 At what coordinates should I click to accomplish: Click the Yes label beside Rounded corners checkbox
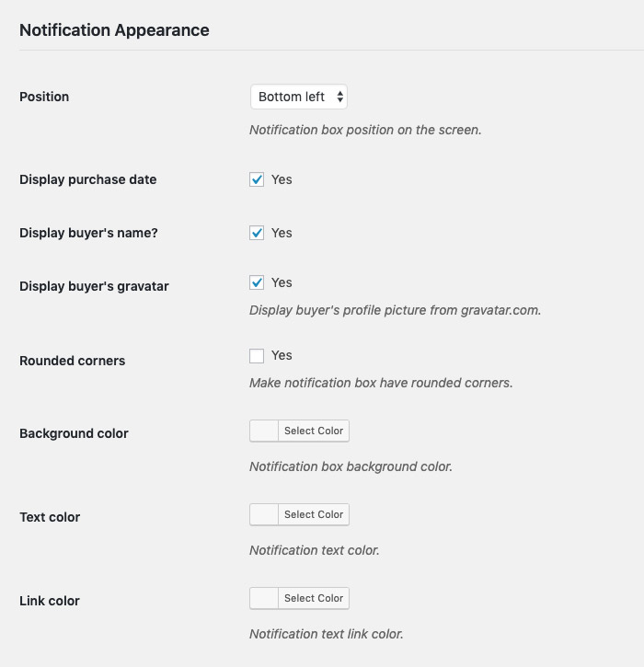click(x=282, y=355)
